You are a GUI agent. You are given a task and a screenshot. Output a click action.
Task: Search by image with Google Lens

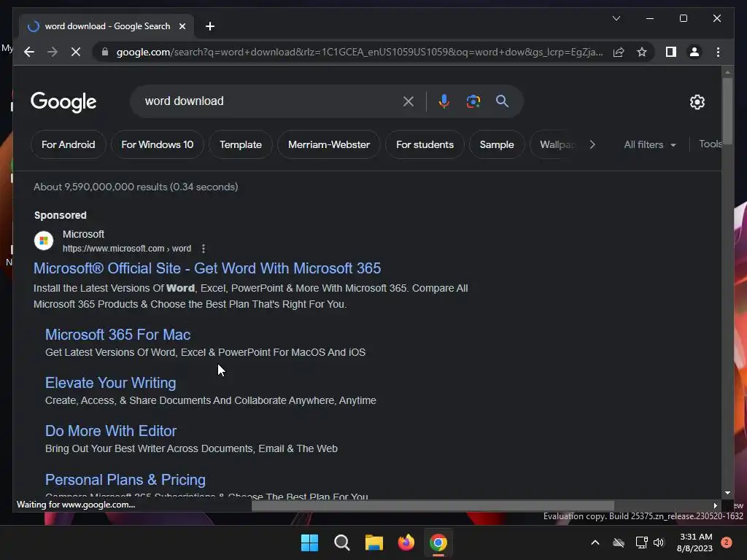(473, 101)
